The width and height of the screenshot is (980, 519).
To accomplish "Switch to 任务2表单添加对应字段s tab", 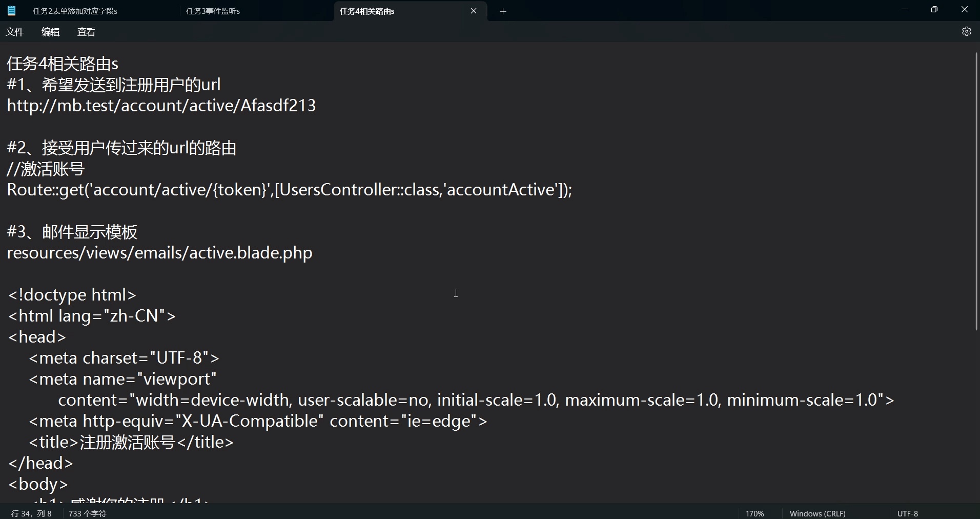I will click(x=75, y=11).
